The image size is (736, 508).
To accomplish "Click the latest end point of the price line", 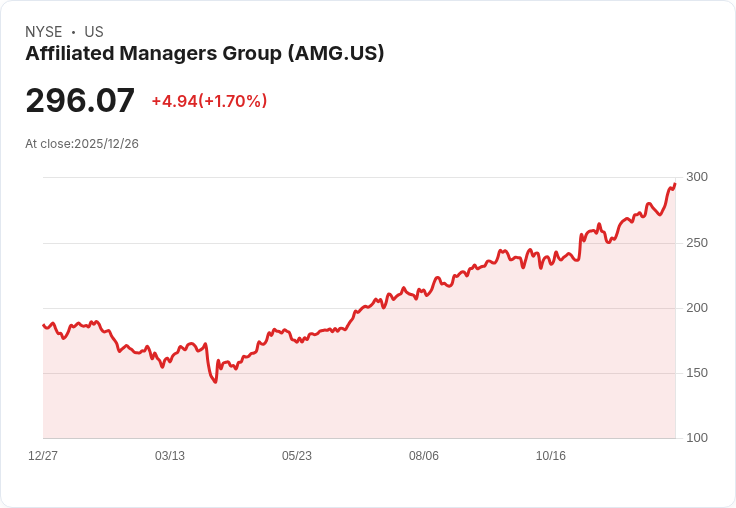I will click(x=675, y=184).
